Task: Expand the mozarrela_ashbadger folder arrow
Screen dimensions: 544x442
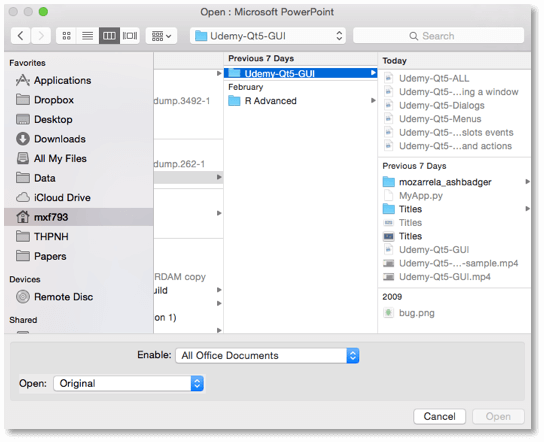Action: (527, 181)
